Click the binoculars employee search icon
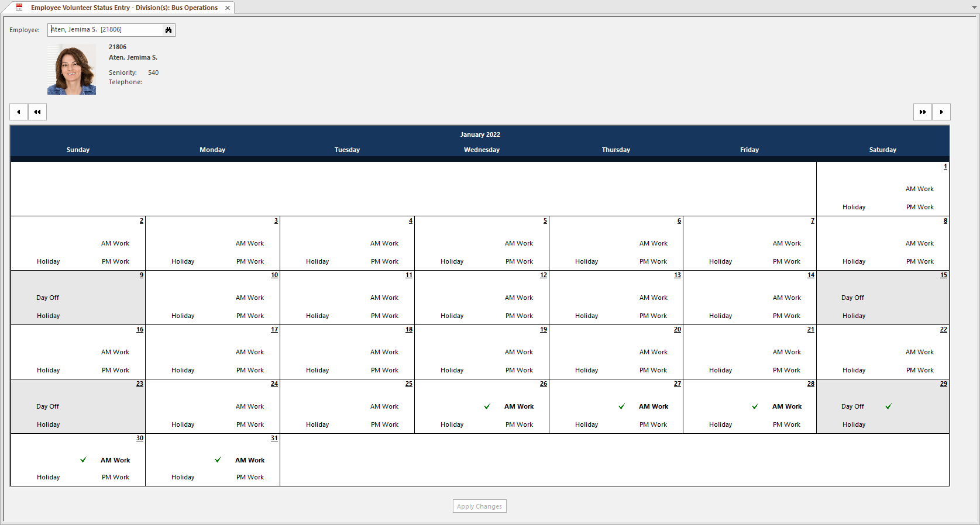 (169, 30)
